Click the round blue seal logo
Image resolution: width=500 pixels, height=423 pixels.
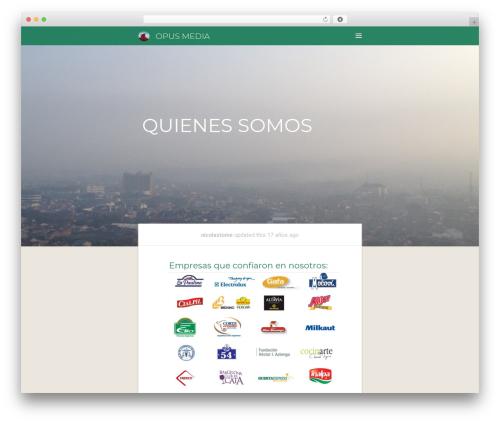coord(186,353)
